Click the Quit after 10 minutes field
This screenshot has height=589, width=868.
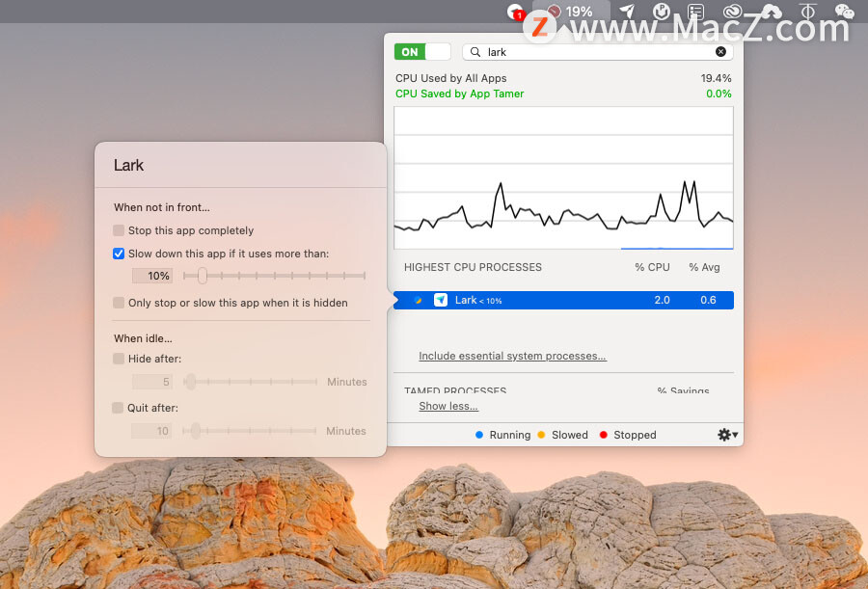click(x=151, y=431)
